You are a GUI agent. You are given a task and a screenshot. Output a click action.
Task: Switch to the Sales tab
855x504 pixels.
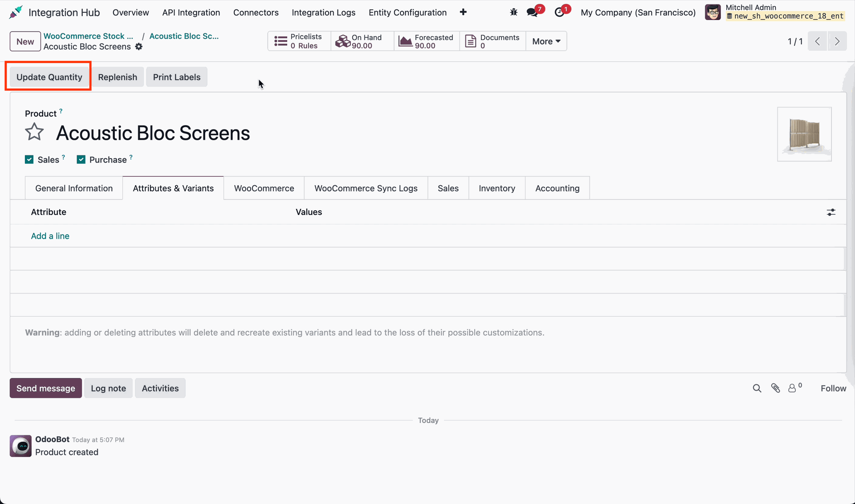tap(448, 188)
